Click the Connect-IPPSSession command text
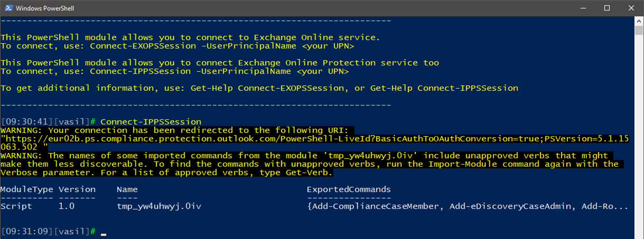Image resolution: width=644 pixels, height=239 pixels. pos(151,121)
